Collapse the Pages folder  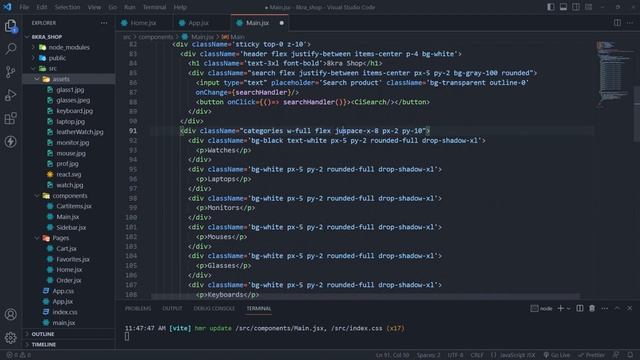(x=69, y=238)
